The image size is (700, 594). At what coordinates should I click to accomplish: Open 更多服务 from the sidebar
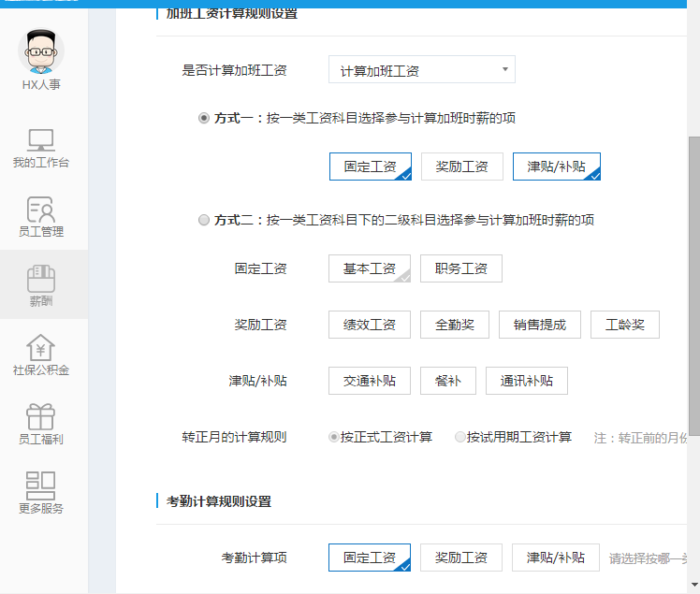pos(41,493)
